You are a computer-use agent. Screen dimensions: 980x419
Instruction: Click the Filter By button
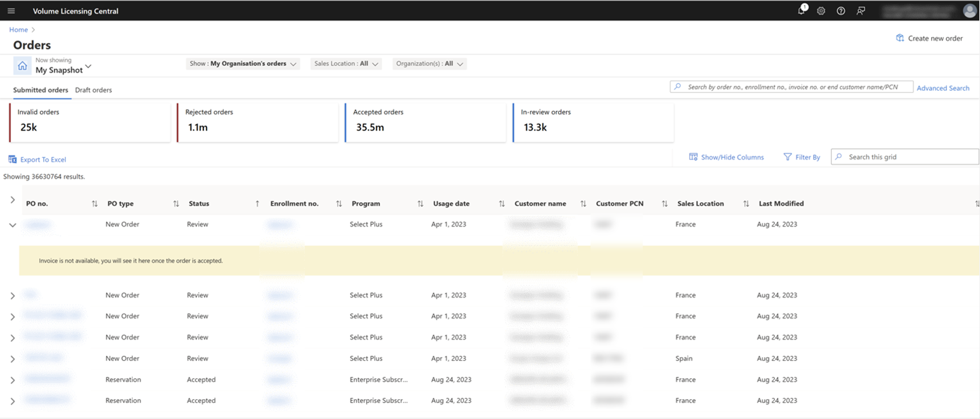pyautogui.click(x=802, y=157)
